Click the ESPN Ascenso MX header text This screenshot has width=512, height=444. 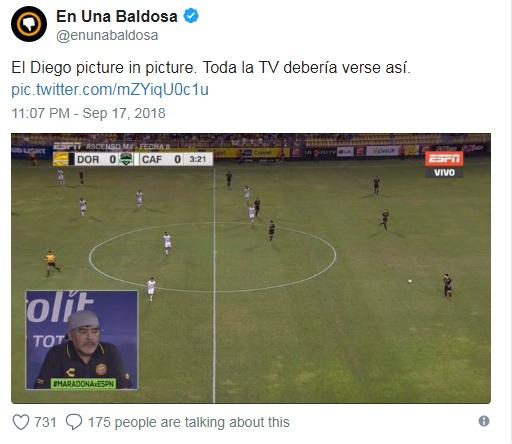tap(111, 146)
